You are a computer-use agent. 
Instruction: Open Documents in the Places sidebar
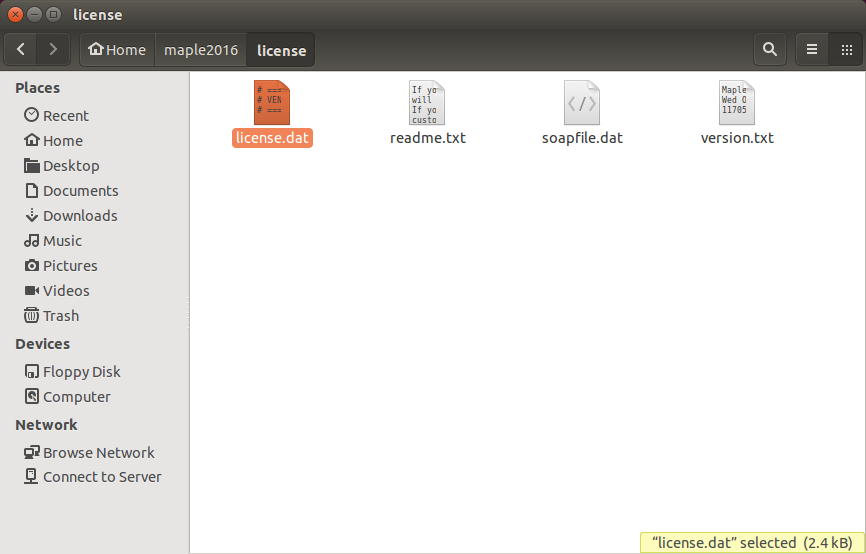81,191
